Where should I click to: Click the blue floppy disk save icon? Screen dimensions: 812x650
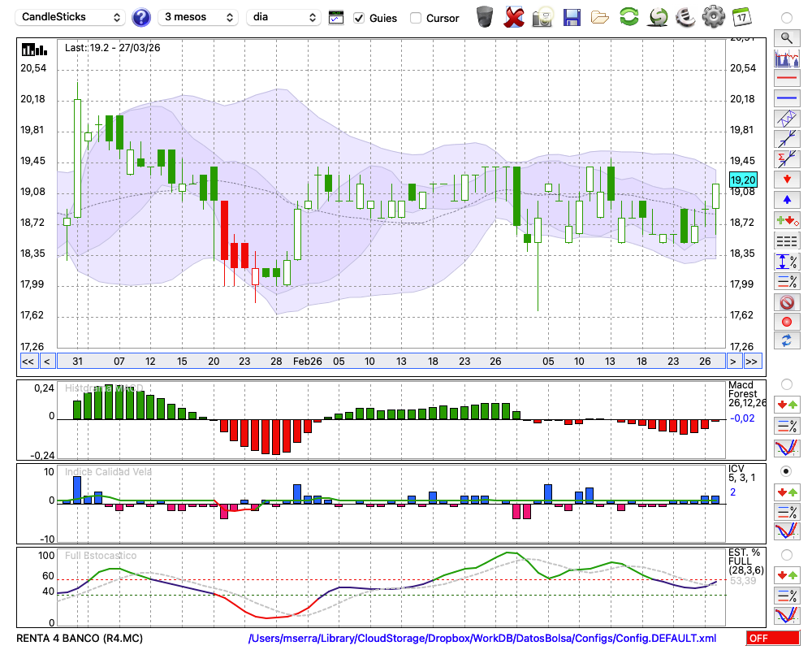pos(572,17)
